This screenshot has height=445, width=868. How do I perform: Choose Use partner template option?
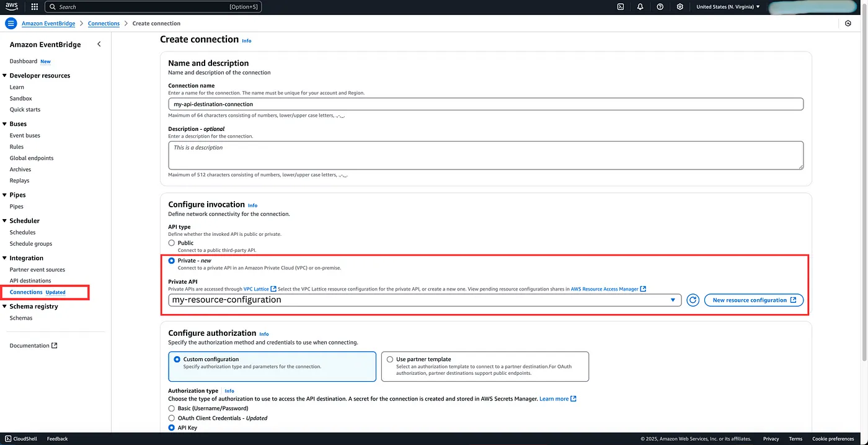(485, 366)
